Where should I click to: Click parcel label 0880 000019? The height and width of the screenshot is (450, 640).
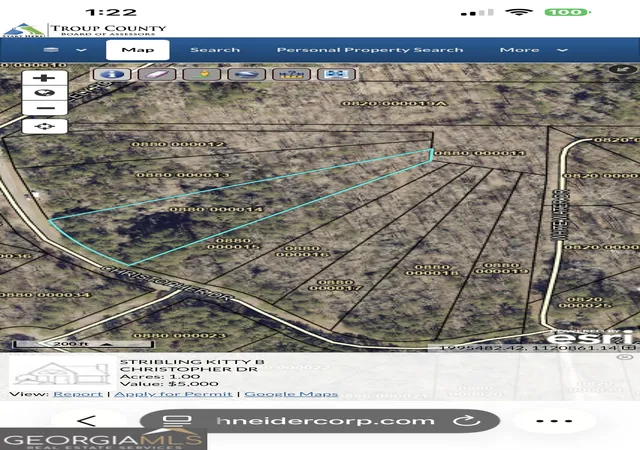(502, 268)
